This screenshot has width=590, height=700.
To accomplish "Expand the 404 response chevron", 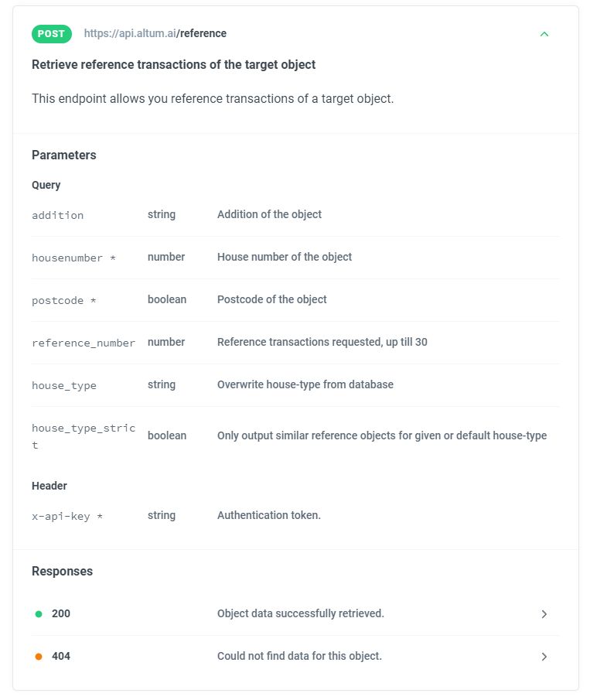I will (544, 657).
